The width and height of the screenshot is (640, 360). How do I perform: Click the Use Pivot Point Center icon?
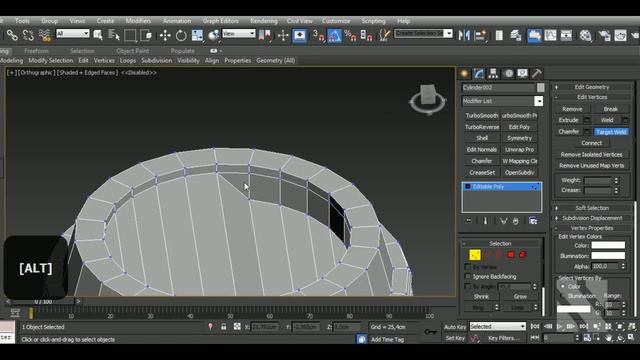point(265,36)
